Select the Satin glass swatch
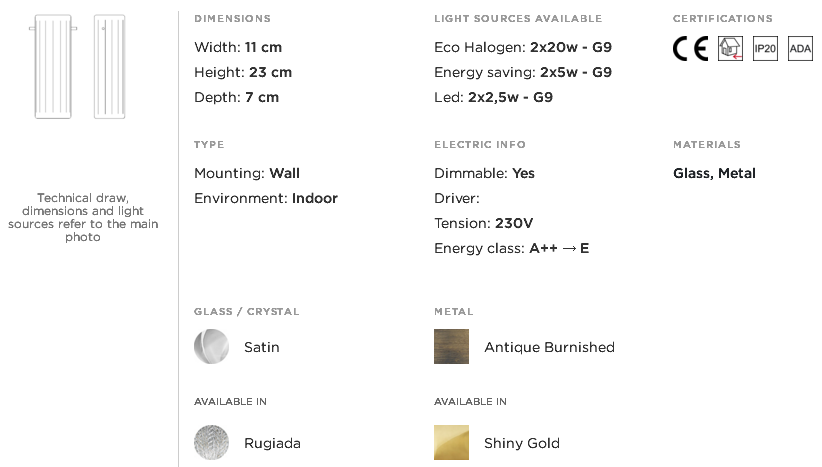Screen dimensions: 822x467 211,346
